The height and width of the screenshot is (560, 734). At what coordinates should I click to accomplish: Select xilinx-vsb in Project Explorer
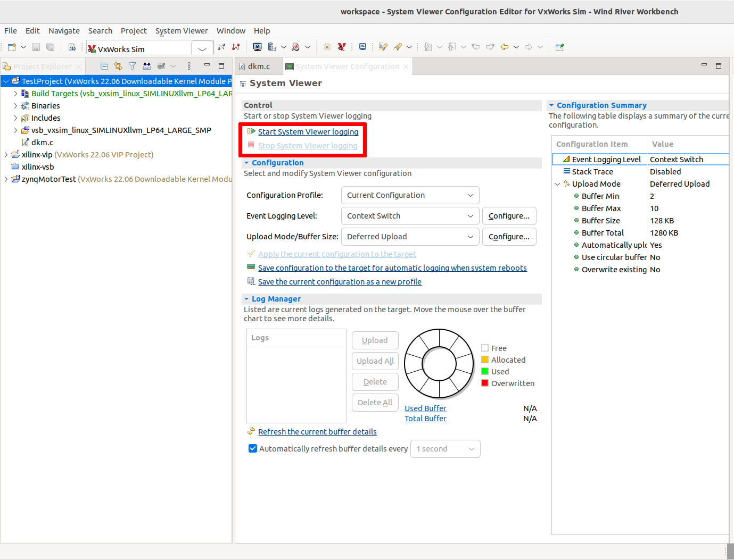coord(33,167)
